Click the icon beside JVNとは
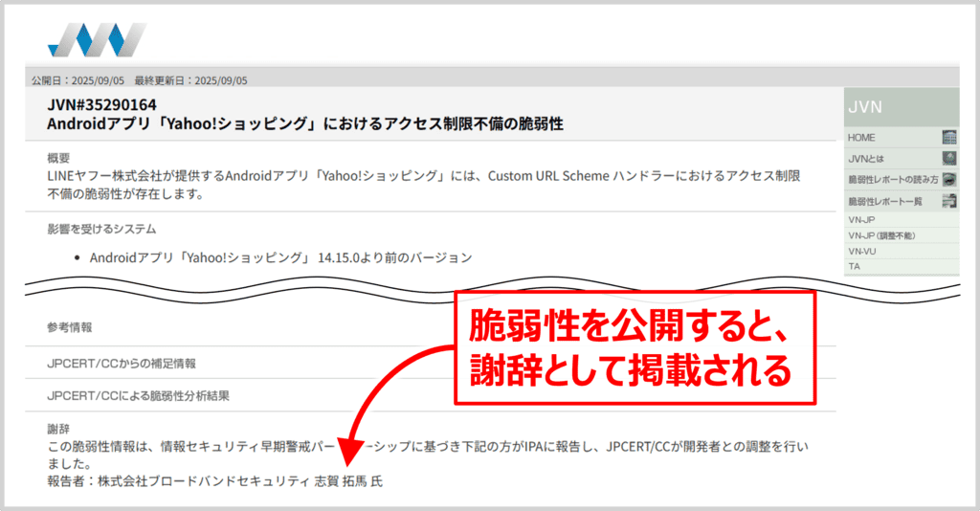The height and width of the screenshot is (511, 980). point(948,159)
